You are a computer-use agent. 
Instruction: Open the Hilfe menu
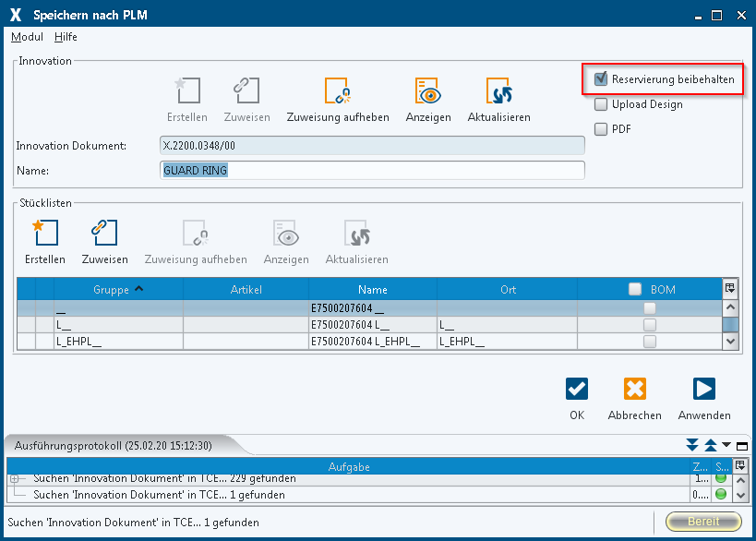point(66,37)
